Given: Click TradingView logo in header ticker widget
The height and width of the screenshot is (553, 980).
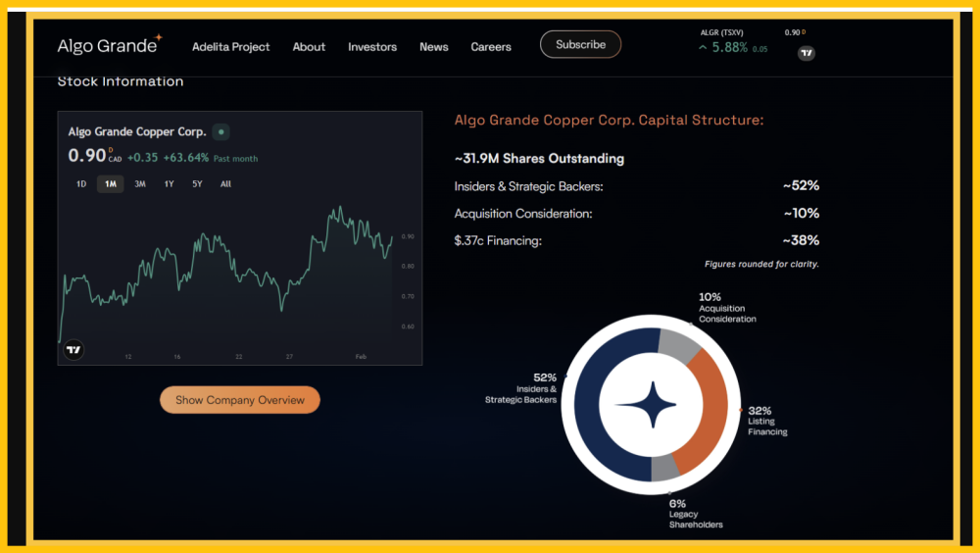Looking at the screenshot, I should pos(807,53).
